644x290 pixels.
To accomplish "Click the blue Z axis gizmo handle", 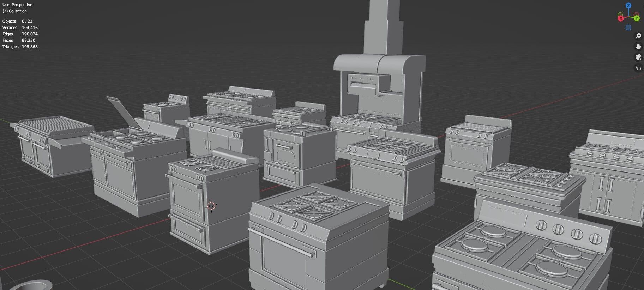I will pos(628,6).
